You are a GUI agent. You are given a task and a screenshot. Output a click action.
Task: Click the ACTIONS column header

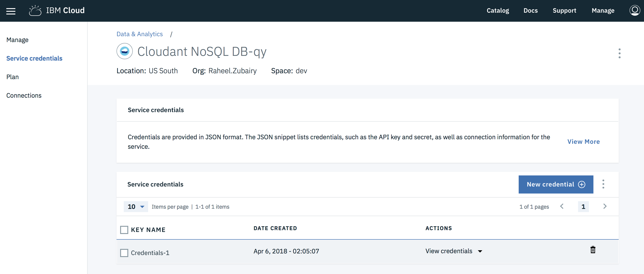point(439,228)
